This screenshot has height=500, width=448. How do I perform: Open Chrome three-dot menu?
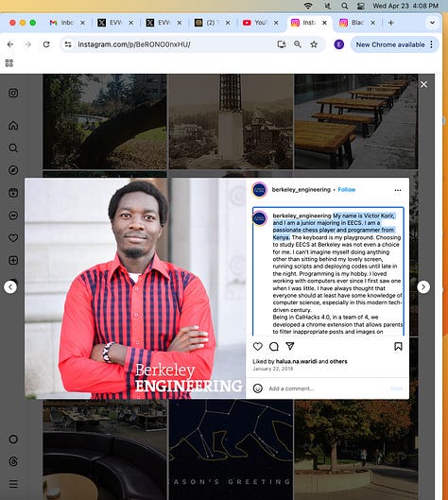point(431,44)
